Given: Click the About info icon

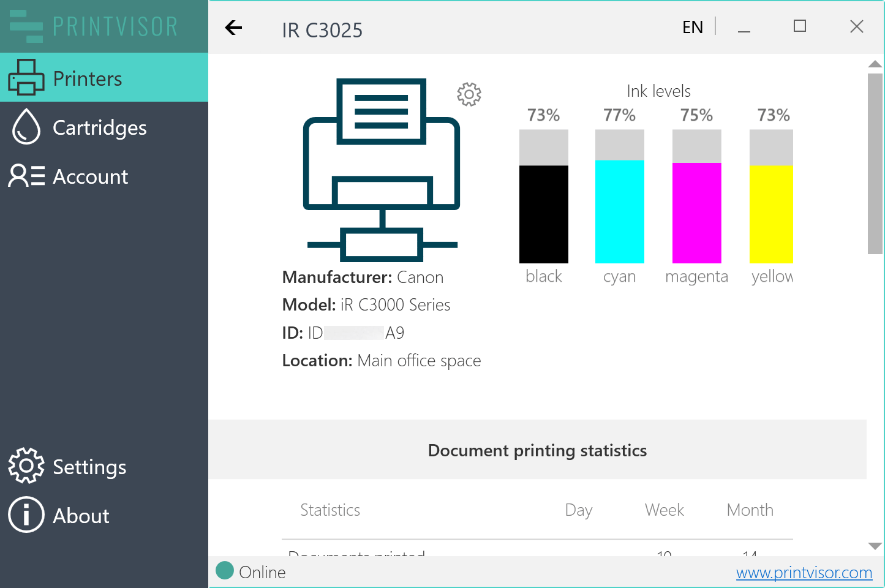Looking at the screenshot, I should point(26,515).
